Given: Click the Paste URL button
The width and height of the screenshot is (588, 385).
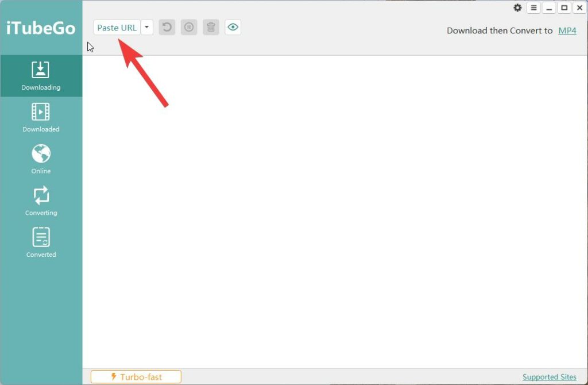Looking at the screenshot, I should [117, 26].
